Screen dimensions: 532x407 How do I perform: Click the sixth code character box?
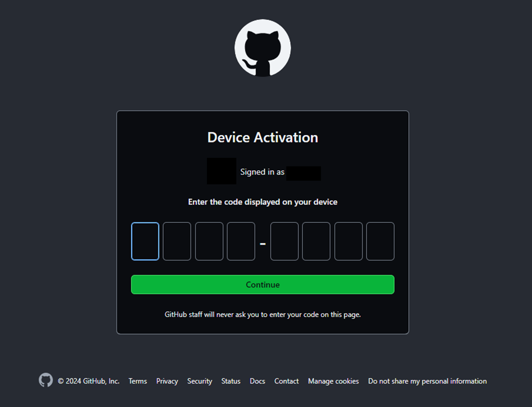coord(316,241)
